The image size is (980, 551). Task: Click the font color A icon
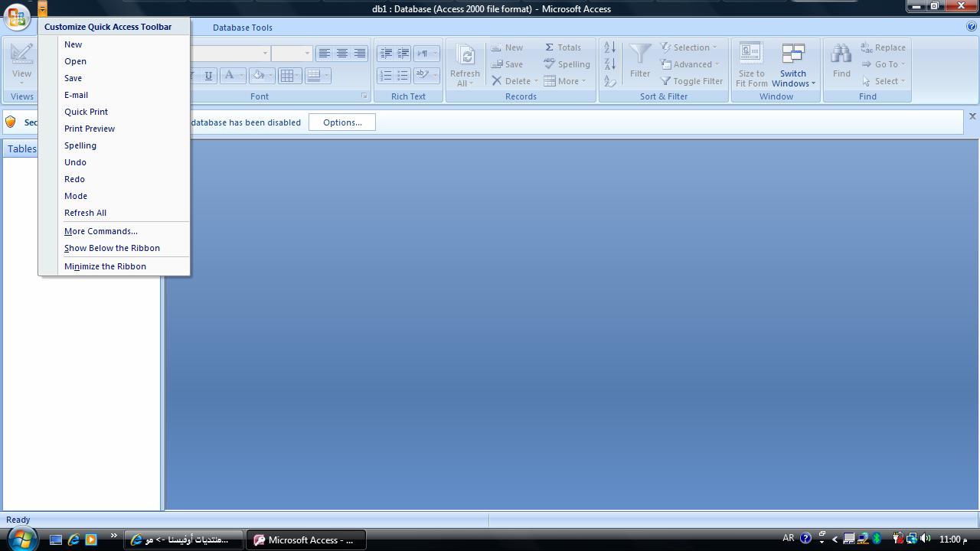point(228,75)
